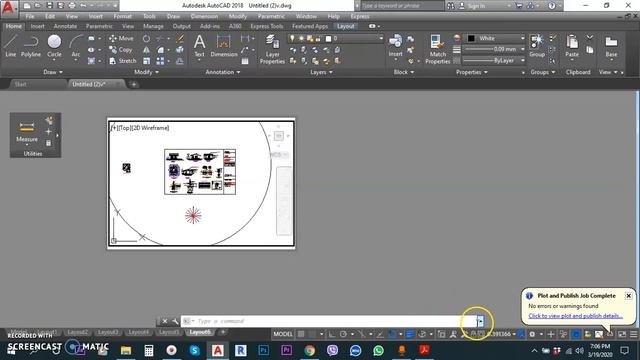The image size is (640, 360).
Task: Select the Line drawing tool
Action: [11, 46]
